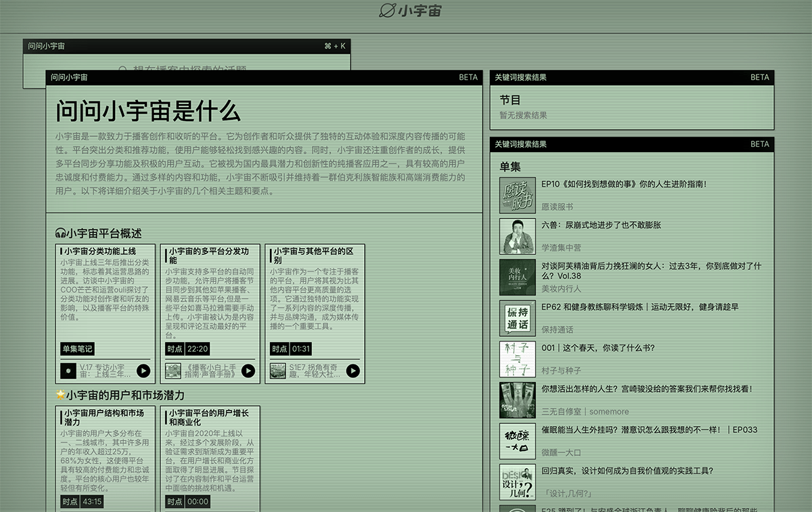
Task: Open the 单集笔记 note
Action: click(x=77, y=348)
